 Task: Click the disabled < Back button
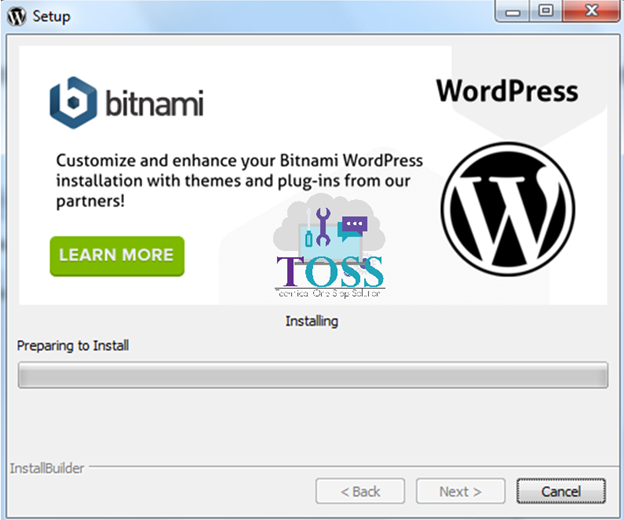(360, 491)
